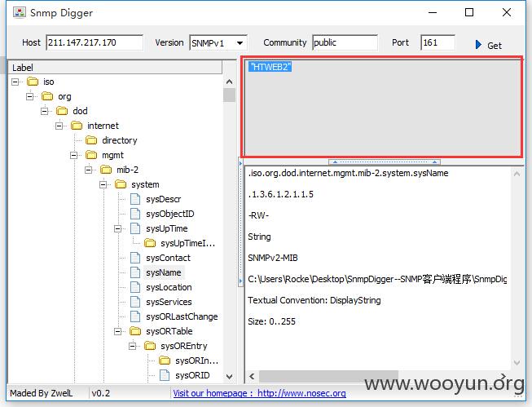Collapse the sysORTable tree node
Screen dimensions: 532x407
(x=118, y=331)
